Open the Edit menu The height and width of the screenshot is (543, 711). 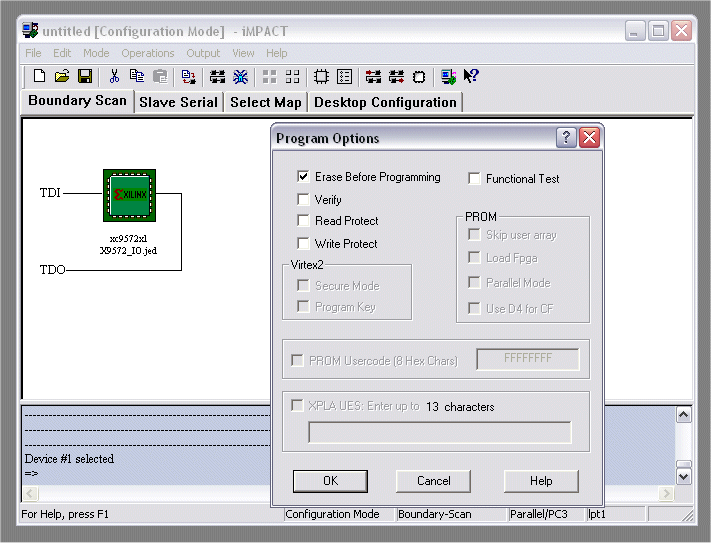tap(62, 53)
